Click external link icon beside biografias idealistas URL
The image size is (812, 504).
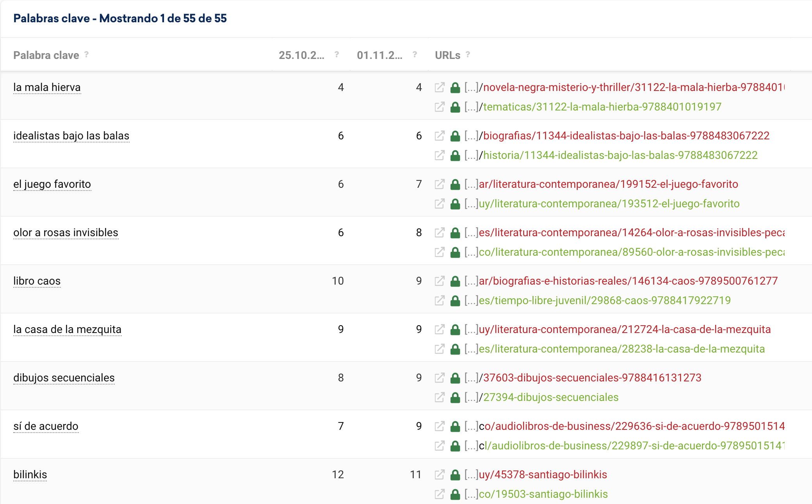(x=440, y=136)
